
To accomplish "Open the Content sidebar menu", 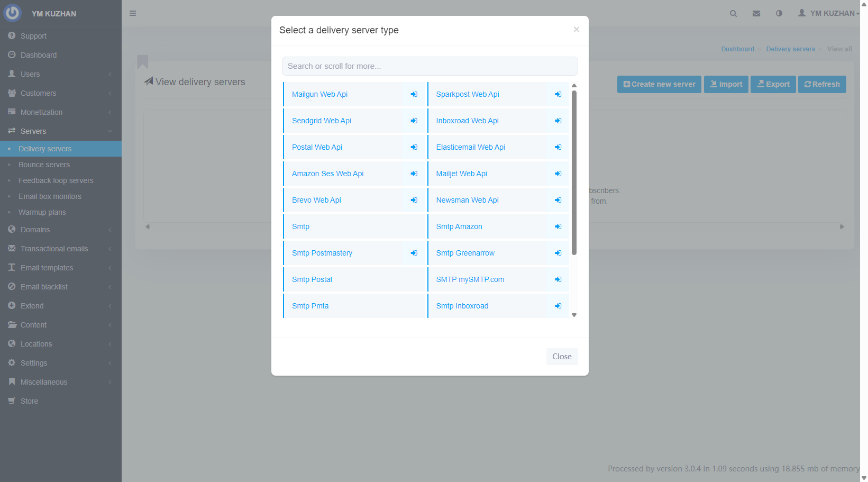I will coord(61,325).
